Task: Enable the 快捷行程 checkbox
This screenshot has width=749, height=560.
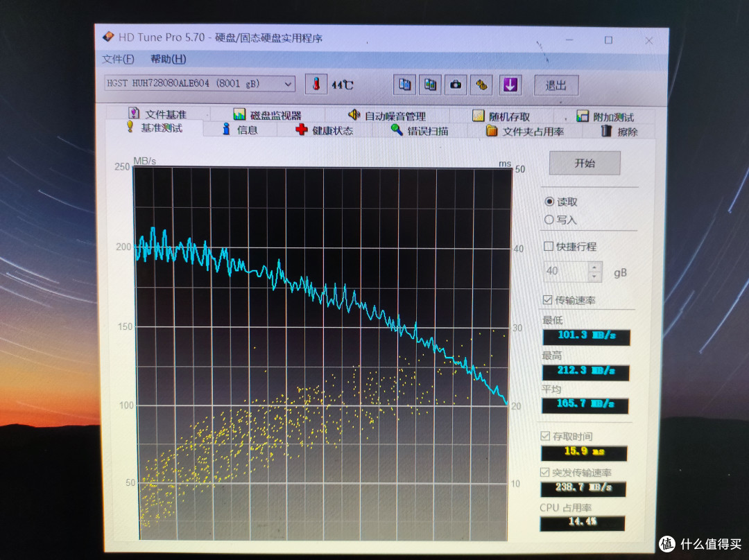Action: [x=549, y=246]
